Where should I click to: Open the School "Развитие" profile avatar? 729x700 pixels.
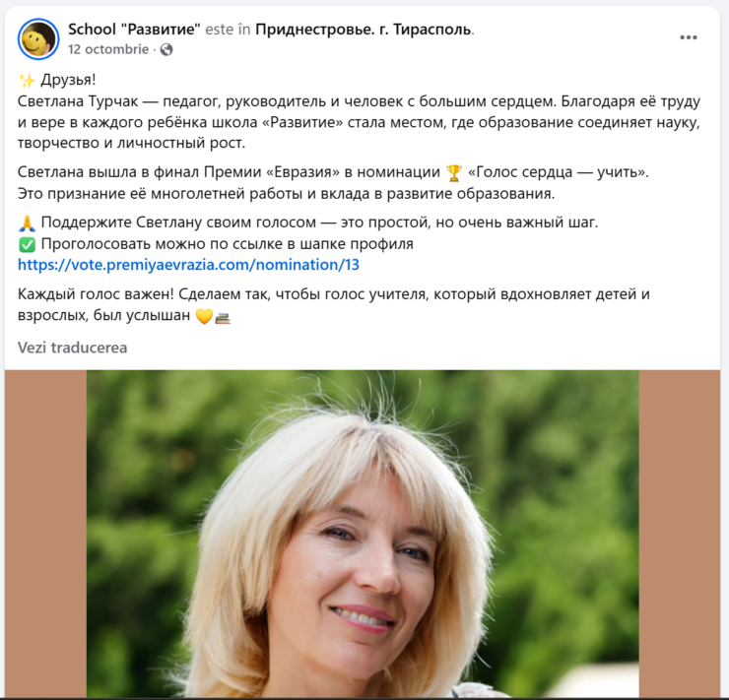pos(38,39)
